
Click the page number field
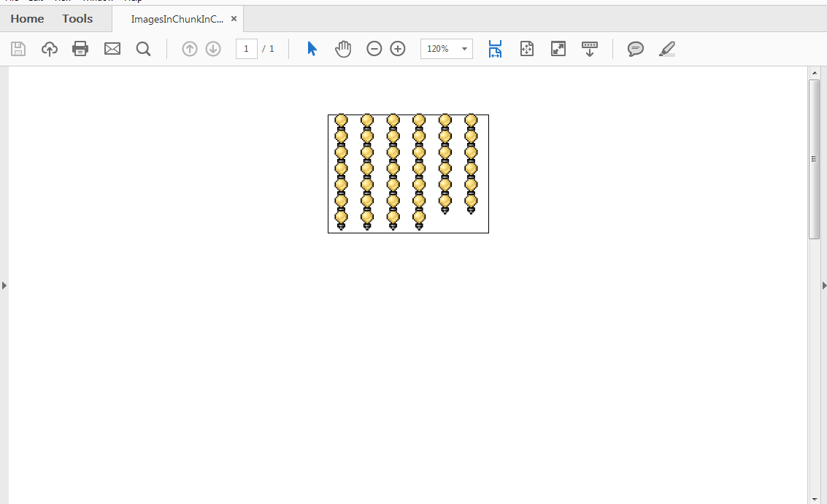click(246, 49)
